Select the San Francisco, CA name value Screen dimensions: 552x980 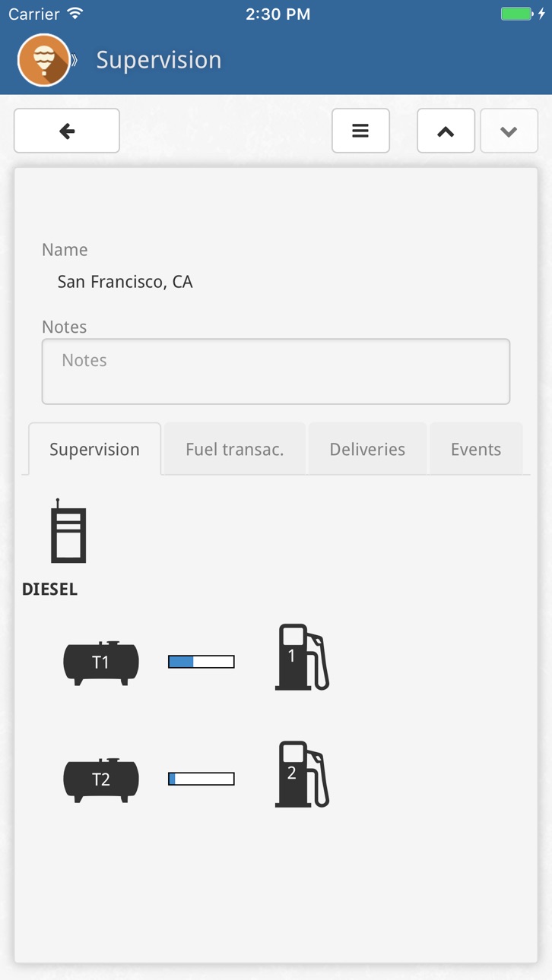point(125,282)
